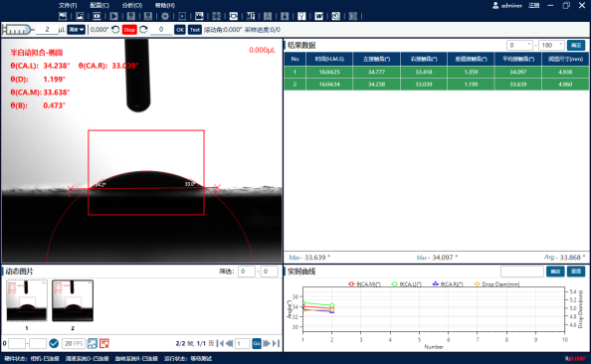Image resolution: width=591 pixels, height=364 pixels.
Task: Click the blue checkmark confirm icon
Action: point(54,343)
